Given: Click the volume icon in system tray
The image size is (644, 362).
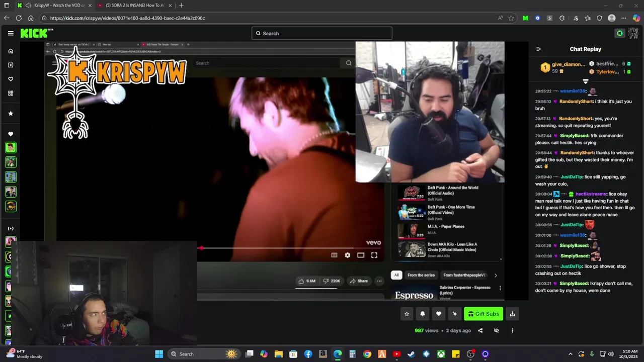Looking at the screenshot, I should pos(610,354).
